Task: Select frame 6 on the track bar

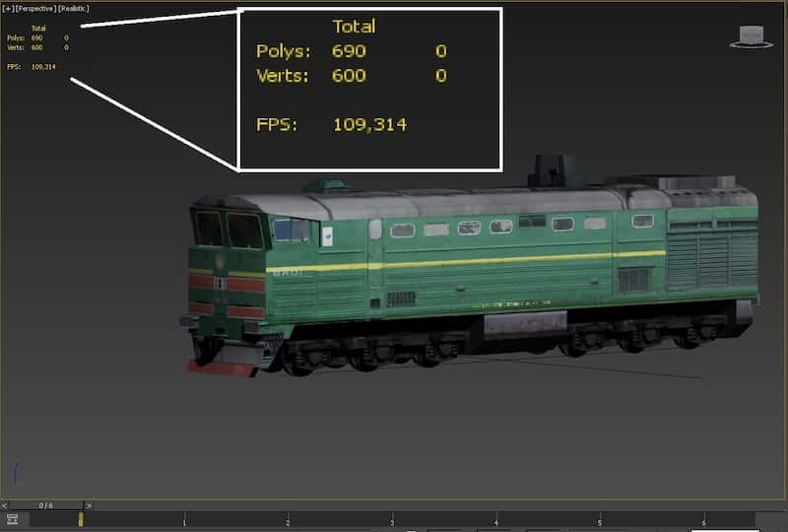Action: tap(702, 519)
